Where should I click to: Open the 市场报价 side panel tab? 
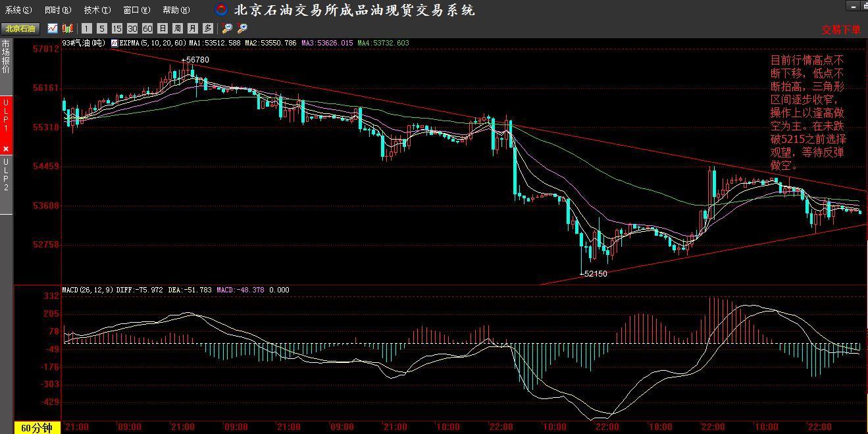(6, 57)
